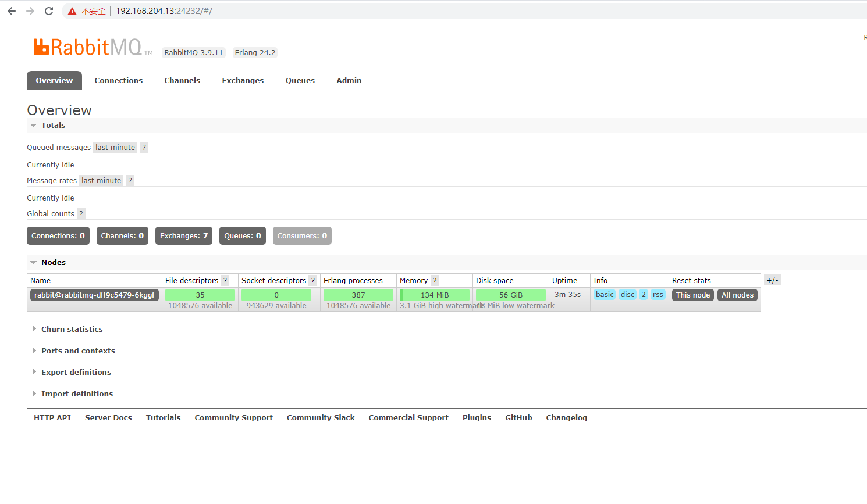The height and width of the screenshot is (504, 867).
Task: Change Queued messages last minute range
Action: pyautogui.click(x=115, y=147)
